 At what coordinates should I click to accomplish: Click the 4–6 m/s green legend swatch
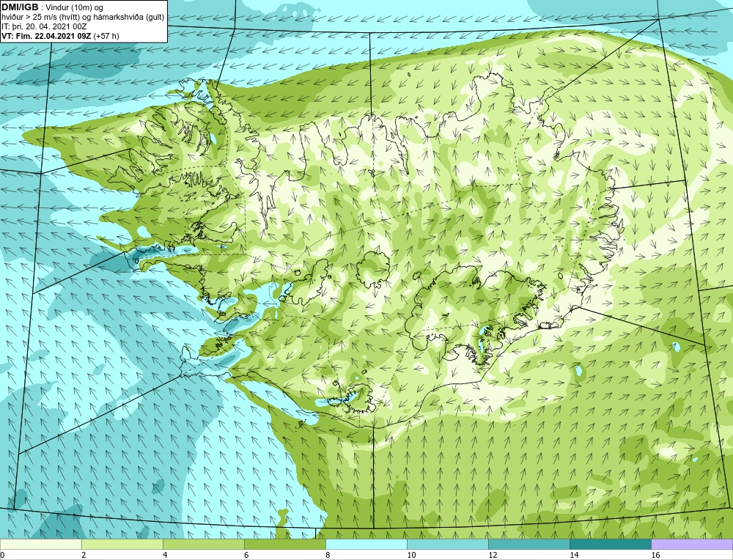pos(203,545)
